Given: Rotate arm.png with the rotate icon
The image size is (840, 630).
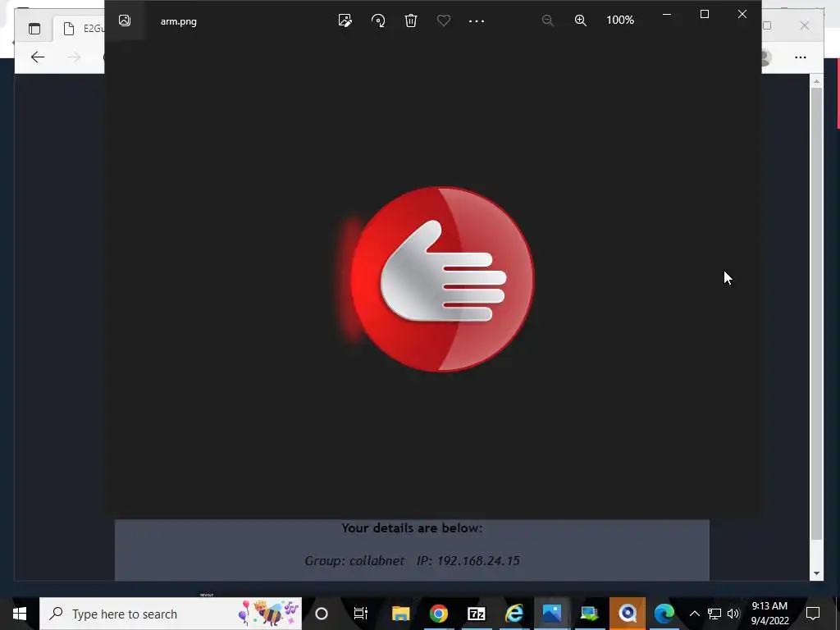Looking at the screenshot, I should [x=378, y=21].
